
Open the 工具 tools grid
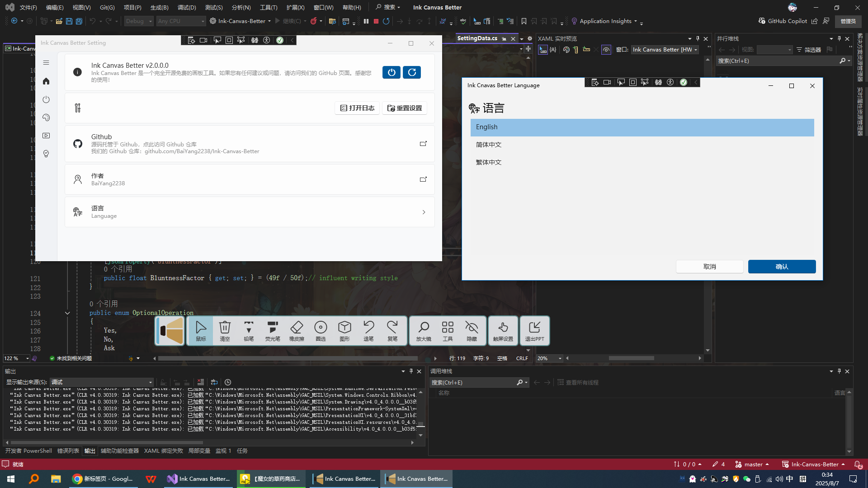coord(448,331)
